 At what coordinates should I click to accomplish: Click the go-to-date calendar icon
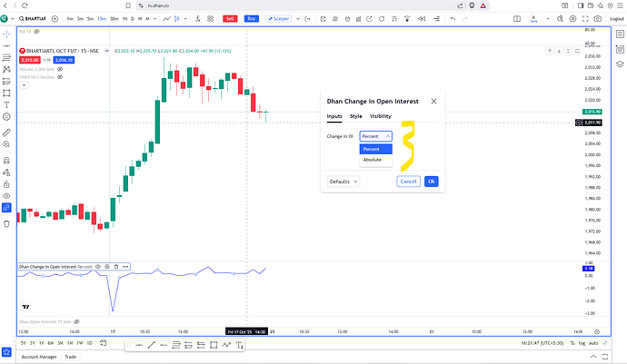[104, 343]
